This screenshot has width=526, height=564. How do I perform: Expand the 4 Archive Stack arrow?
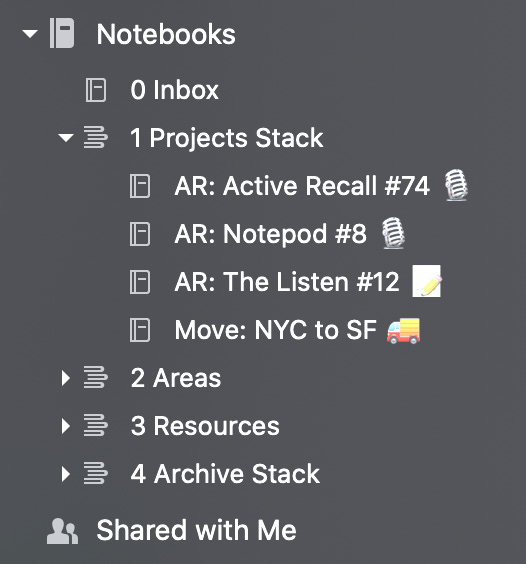pos(65,474)
